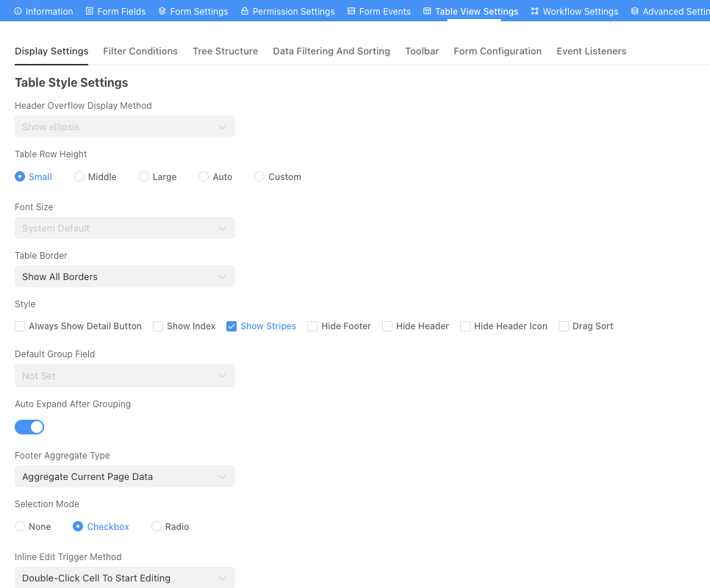Click the Advanced Settings stack icon
710x588 pixels.
[634, 11]
